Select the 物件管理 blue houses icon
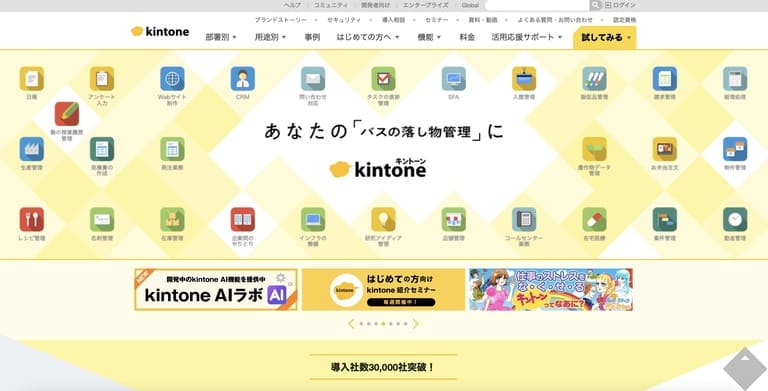 point(735,149)
